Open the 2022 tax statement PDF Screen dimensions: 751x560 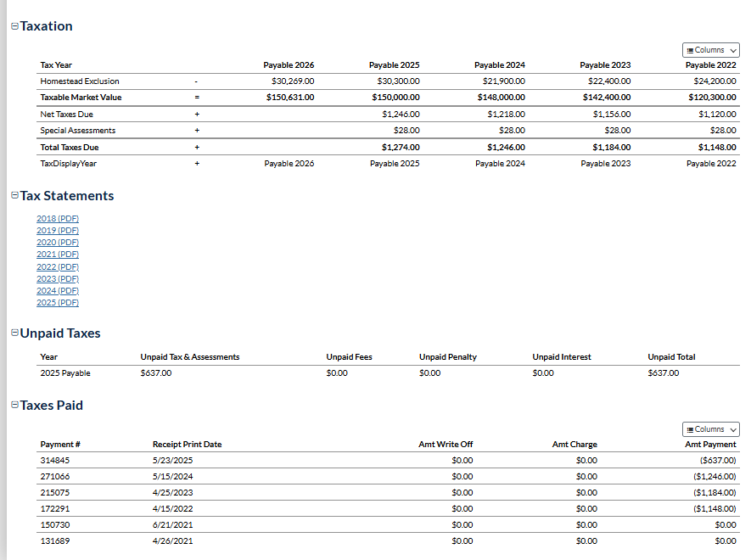58,266
